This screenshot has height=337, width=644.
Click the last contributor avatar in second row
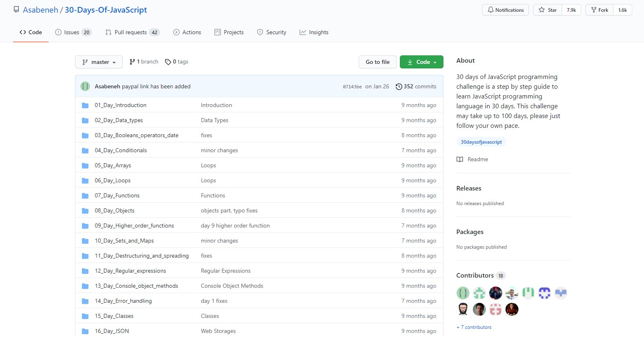click(512, 309)
